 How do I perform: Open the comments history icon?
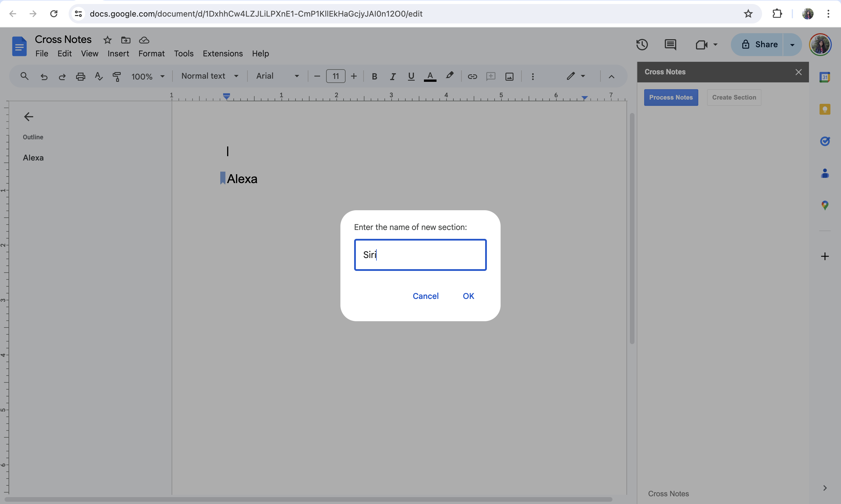(x=670, y=45)
